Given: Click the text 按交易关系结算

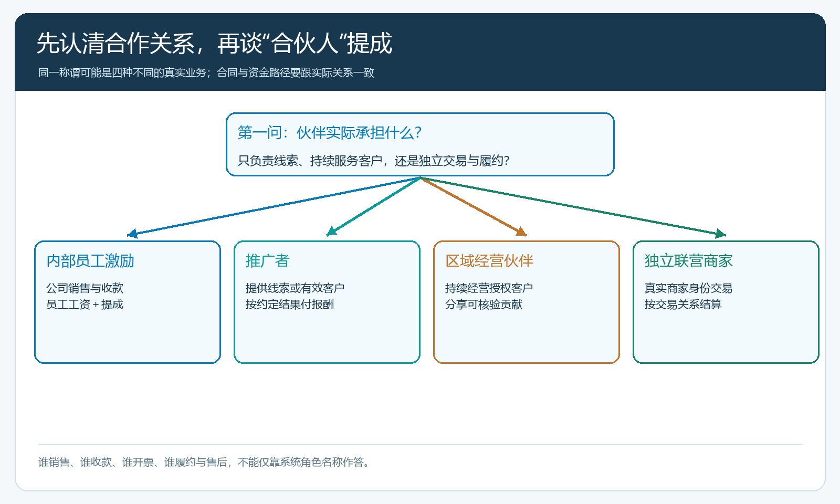Looking at the screenshot, I should pyautogui.click(x=683, y=304).
